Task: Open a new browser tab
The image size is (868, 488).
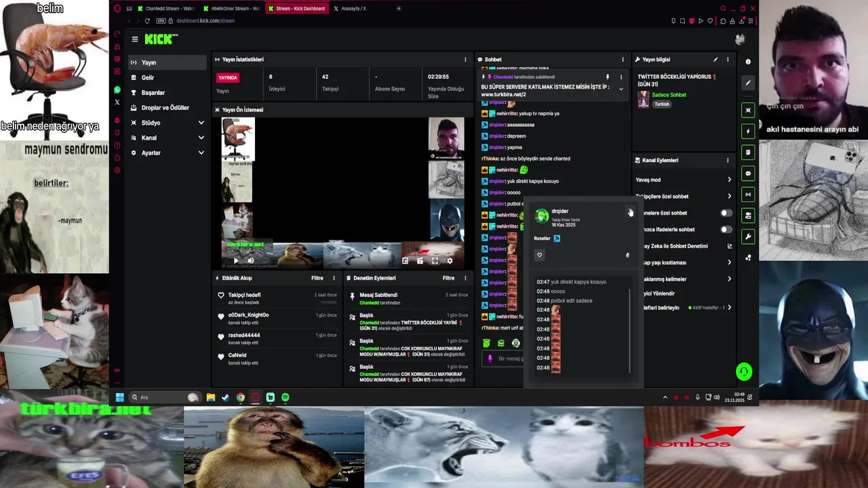Action: pyautogui.click(x=399, y=9)
